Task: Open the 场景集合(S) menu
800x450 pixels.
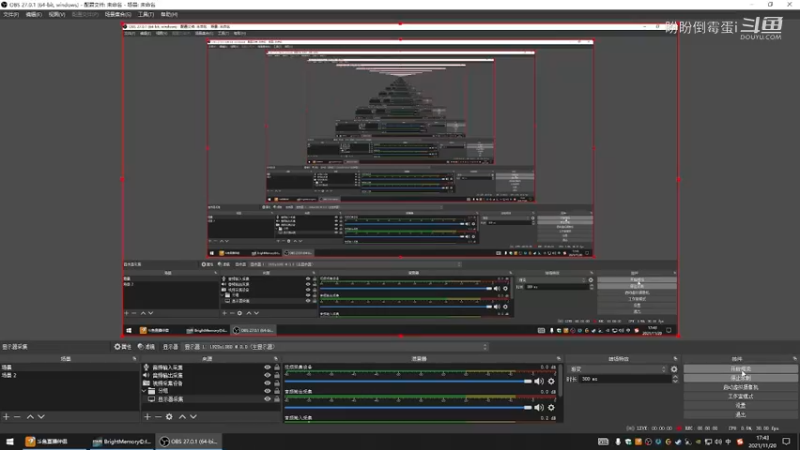Action: [118, 15]
